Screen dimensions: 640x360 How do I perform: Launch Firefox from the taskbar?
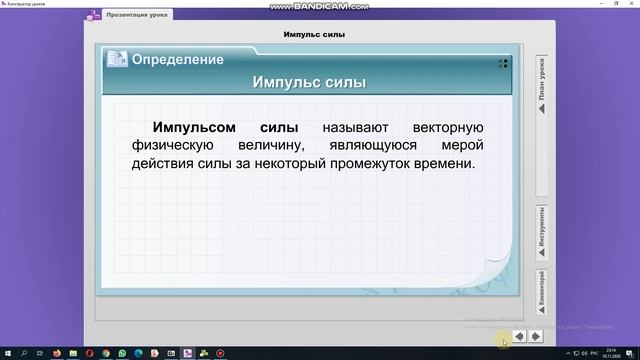click(x=57, y=353)
